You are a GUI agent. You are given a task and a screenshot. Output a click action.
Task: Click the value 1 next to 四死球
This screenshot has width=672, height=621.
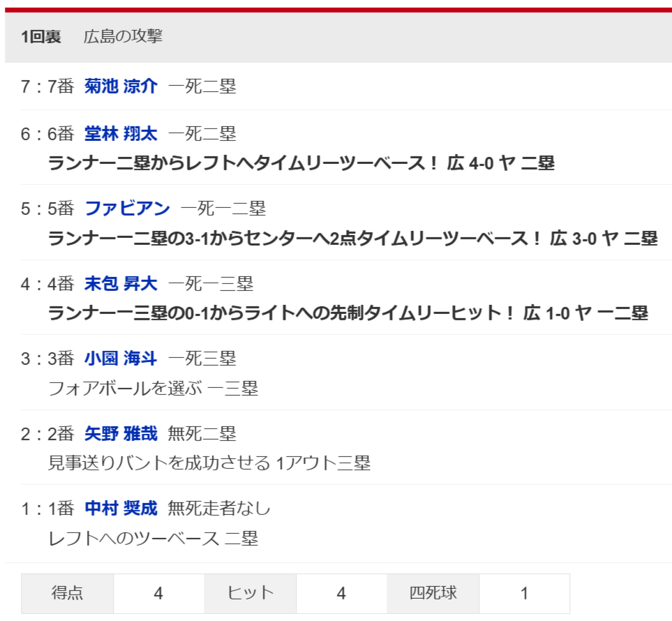pyautogui.click(x=524, y=594)
